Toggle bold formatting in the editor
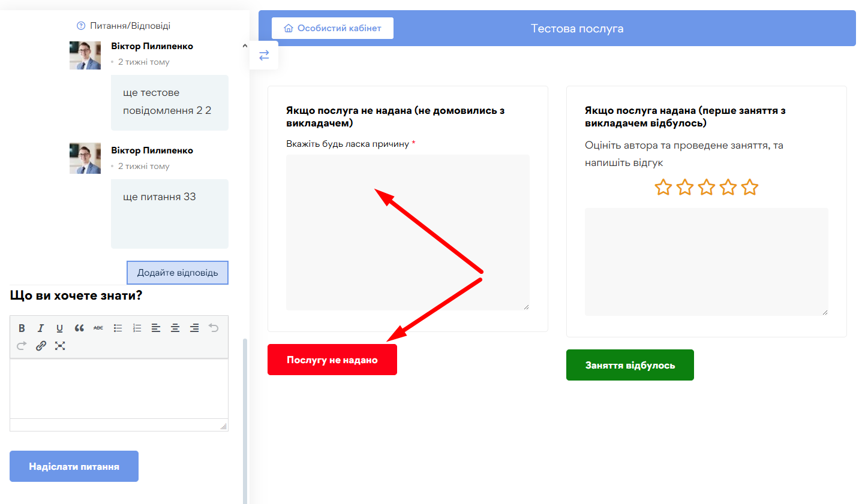Screen dimensions: 862x504 [22, 328]
